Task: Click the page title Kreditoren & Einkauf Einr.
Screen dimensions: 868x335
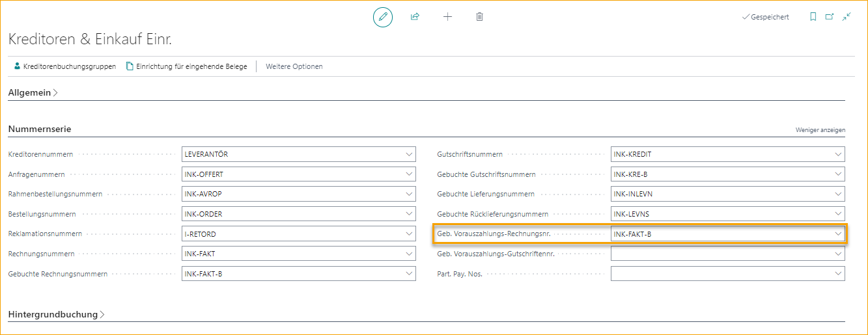Action: point(90,39)
